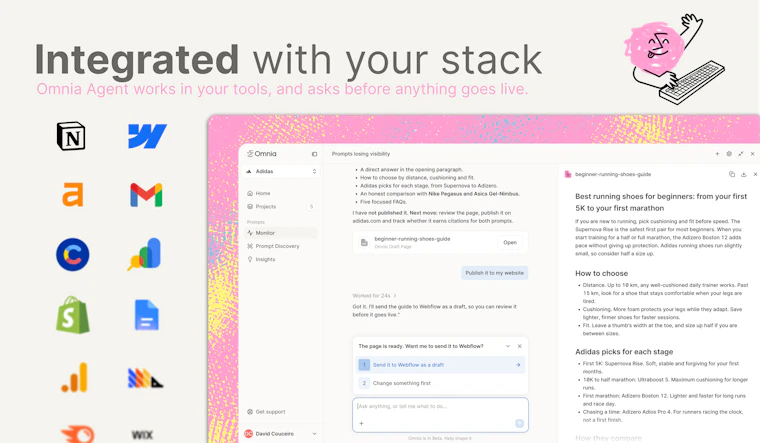Viewport: 760px width, 443px height.
Task: Click the Webflow integration icon
Action: [x=147, y=136]
